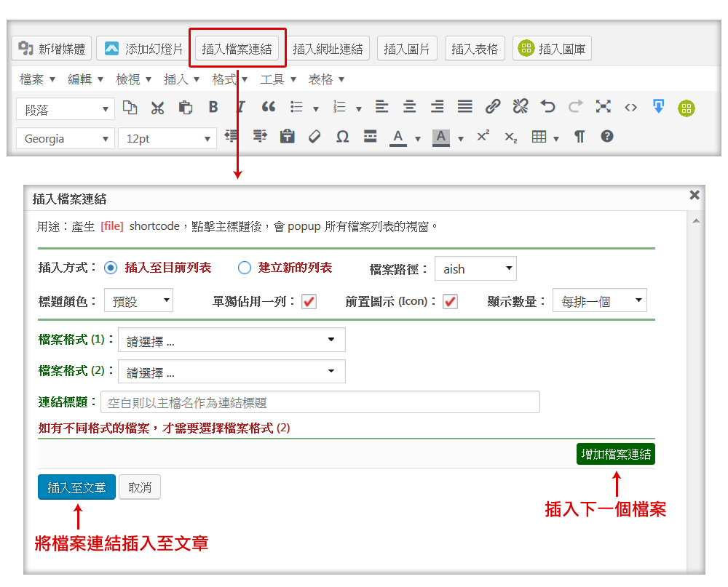The width and height of the screenshot is (728, 587).
Task: Click the blockquote icon
Action: pyautogui.click(x=269, y=107)
